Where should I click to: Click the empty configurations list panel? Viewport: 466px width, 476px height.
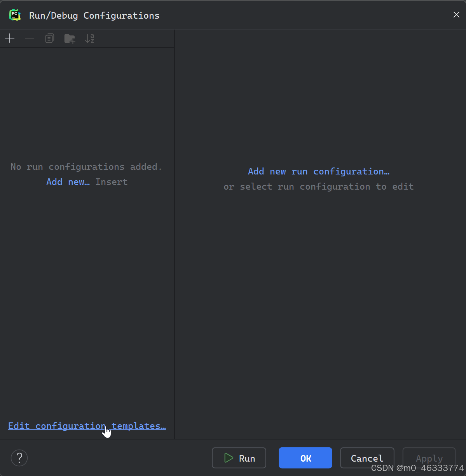pos(87,291)
